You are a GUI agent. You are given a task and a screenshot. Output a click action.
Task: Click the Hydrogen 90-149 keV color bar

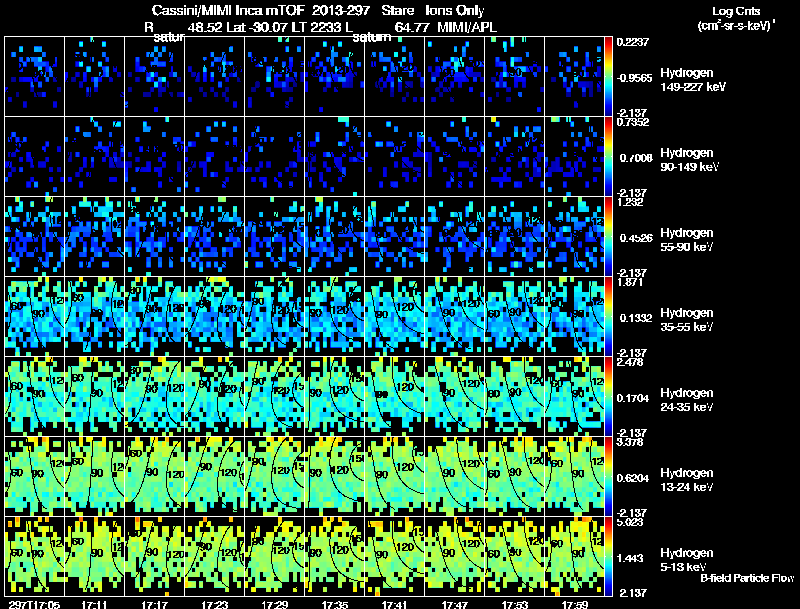pos(608,157)
